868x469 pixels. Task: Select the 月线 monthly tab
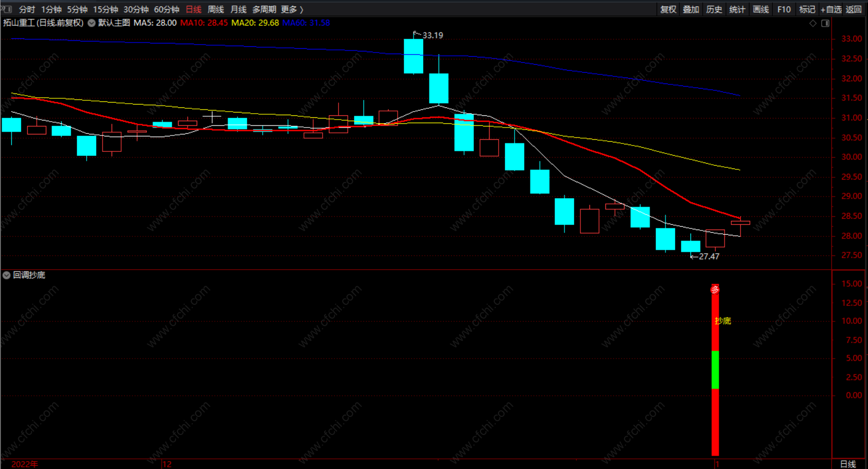pyautogui.click(x=238, y=10)
